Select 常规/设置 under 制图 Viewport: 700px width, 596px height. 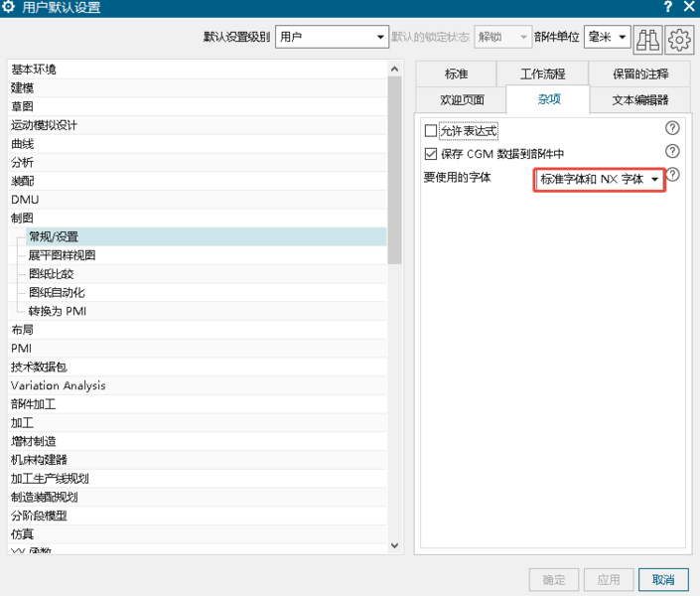pyautogui.click(x=207, y=236)
